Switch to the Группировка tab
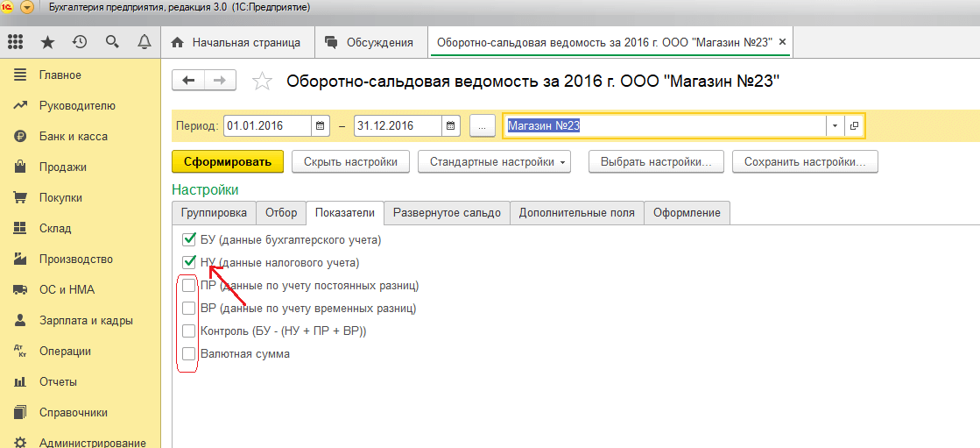This screenshot has width=980, height=448. (215, 213)
